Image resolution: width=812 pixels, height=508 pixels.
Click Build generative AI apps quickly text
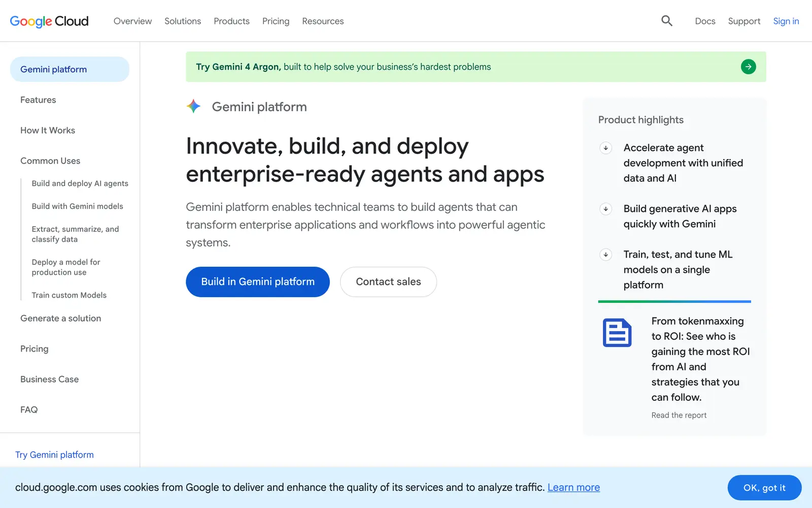[x=680, y=216]
